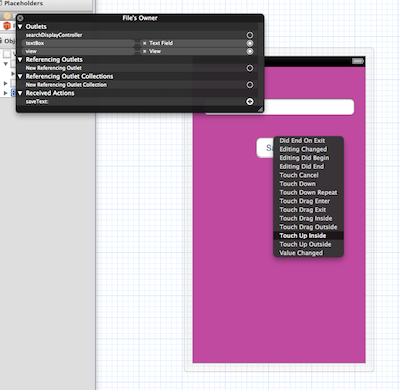Remove the Text Field connection via x
This screenshot has height=390, width=400.
pos(144,43)
